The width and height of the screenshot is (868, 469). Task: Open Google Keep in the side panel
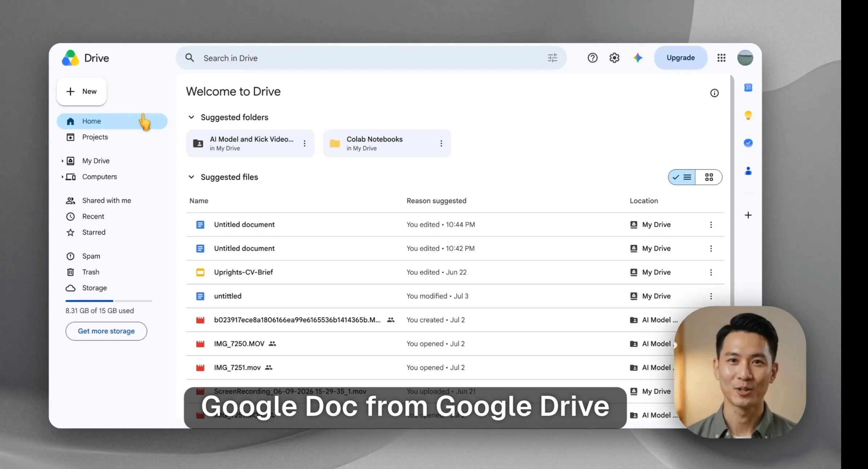pos(748,115)
